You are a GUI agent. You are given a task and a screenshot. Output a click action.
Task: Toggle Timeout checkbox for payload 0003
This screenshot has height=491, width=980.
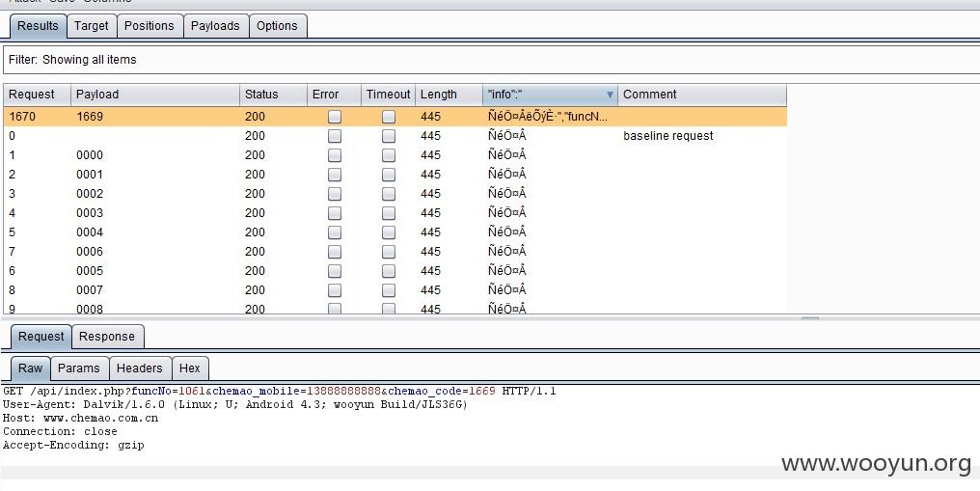[x=389, y=213]
